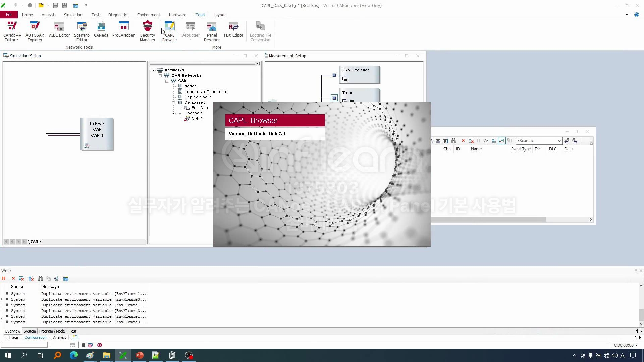Viewport: 644px width, 362px height.
Task: Toggle the glasses-funnel filter icon in Trace toolbar
Action: 438,141
